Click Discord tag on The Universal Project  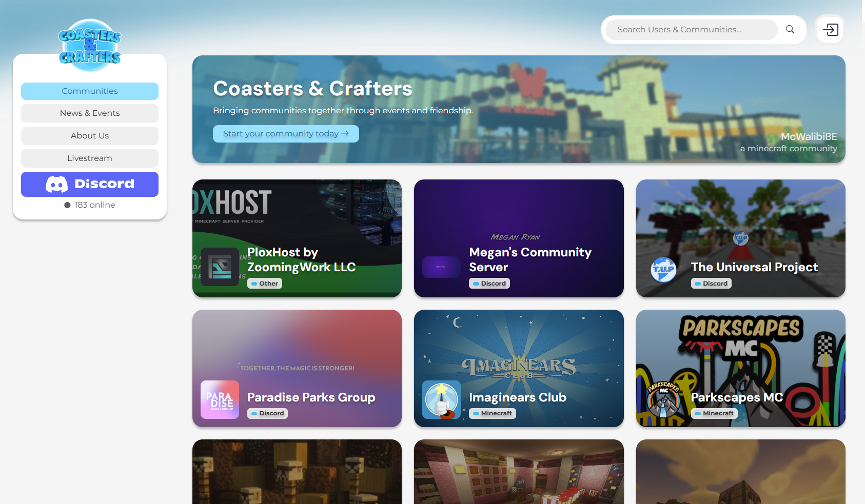coord(712,284)
